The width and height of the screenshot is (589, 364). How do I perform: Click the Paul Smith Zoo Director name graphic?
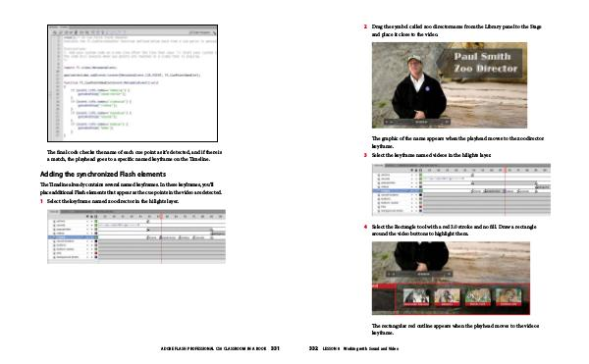485,62
